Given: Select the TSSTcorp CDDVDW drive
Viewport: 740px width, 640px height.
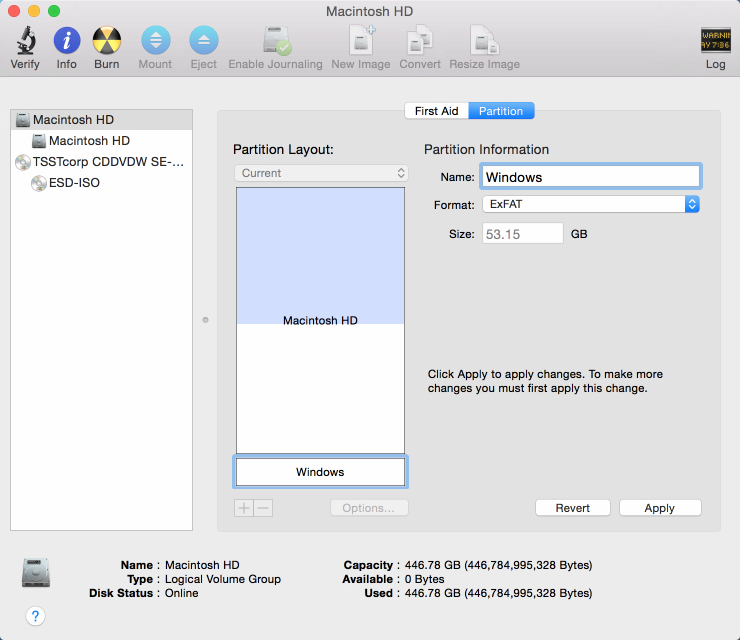Looking at the screenshot, I should 101,162.
